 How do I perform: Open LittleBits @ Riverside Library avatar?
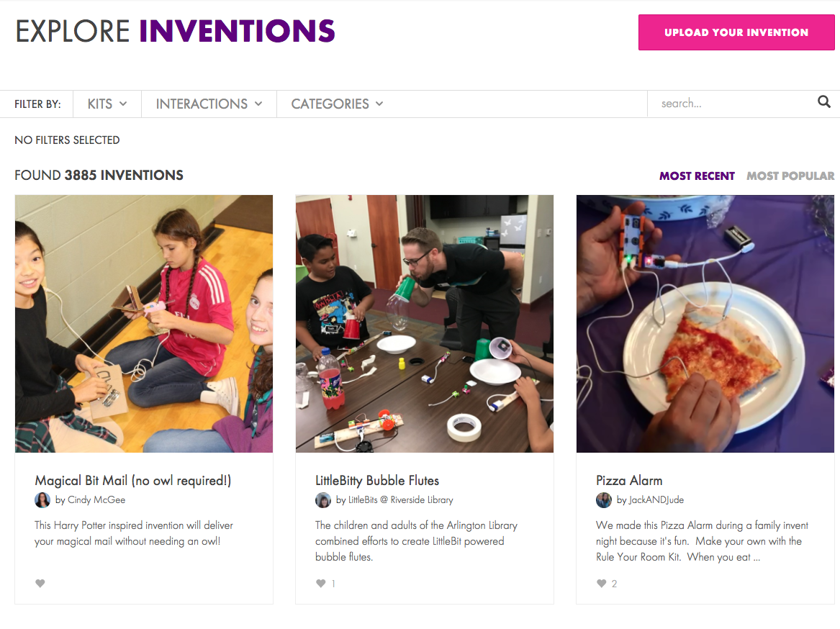(x=323, y=500)
